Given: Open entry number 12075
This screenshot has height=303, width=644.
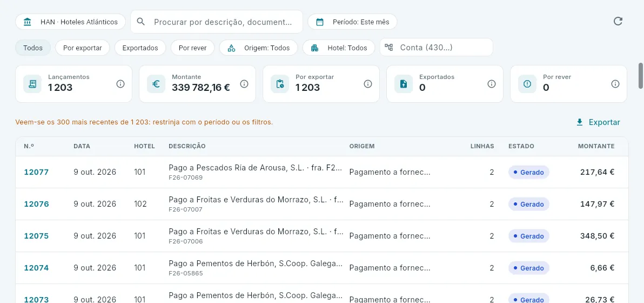Looking at the screenshot, I should tap(36, 236).
